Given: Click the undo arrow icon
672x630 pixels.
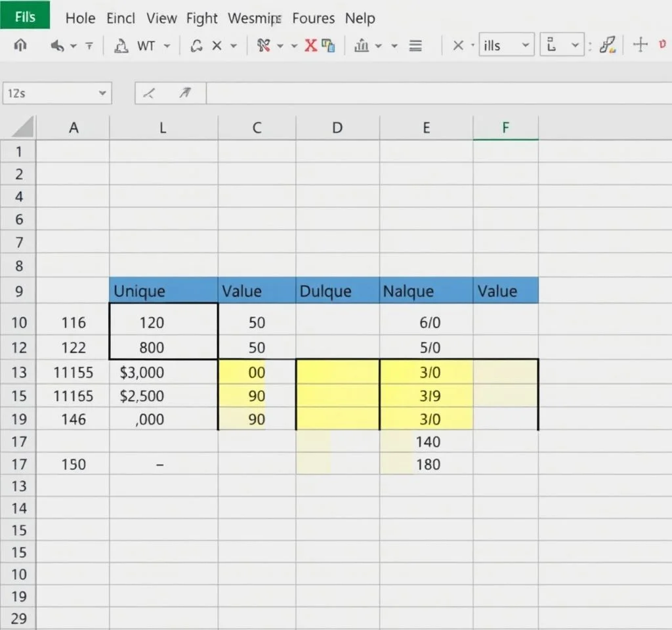Looking at the screenshot, I should pyautogui.click(x=58, y=45).
